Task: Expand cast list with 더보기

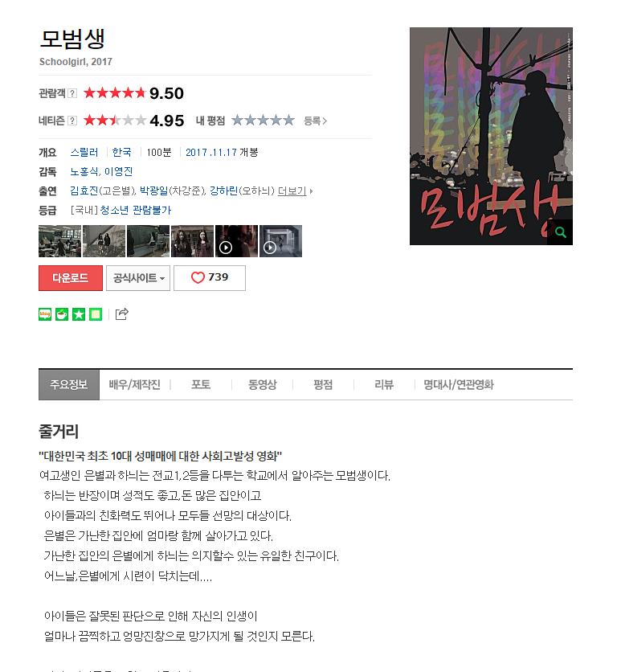Action: [295, 191]
